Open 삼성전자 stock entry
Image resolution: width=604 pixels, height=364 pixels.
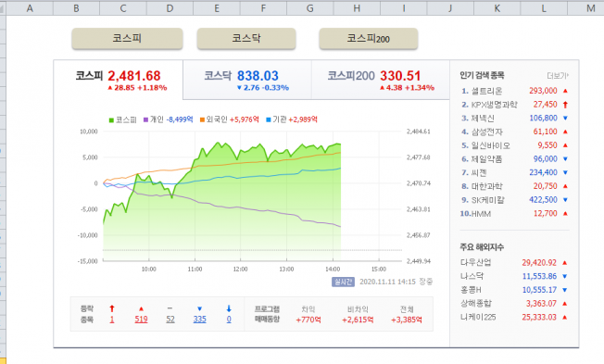487,132
